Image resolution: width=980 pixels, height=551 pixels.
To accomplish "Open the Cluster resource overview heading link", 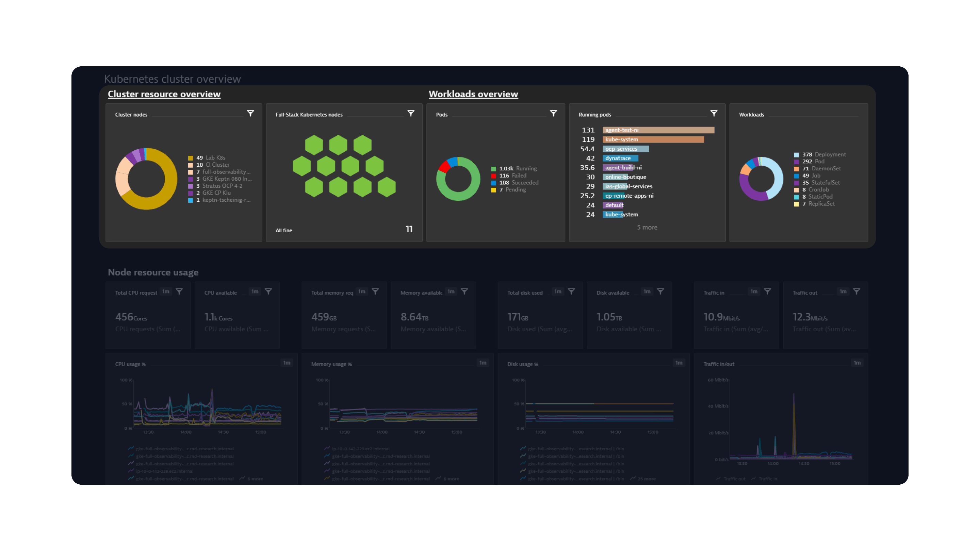I will [164, 94].
